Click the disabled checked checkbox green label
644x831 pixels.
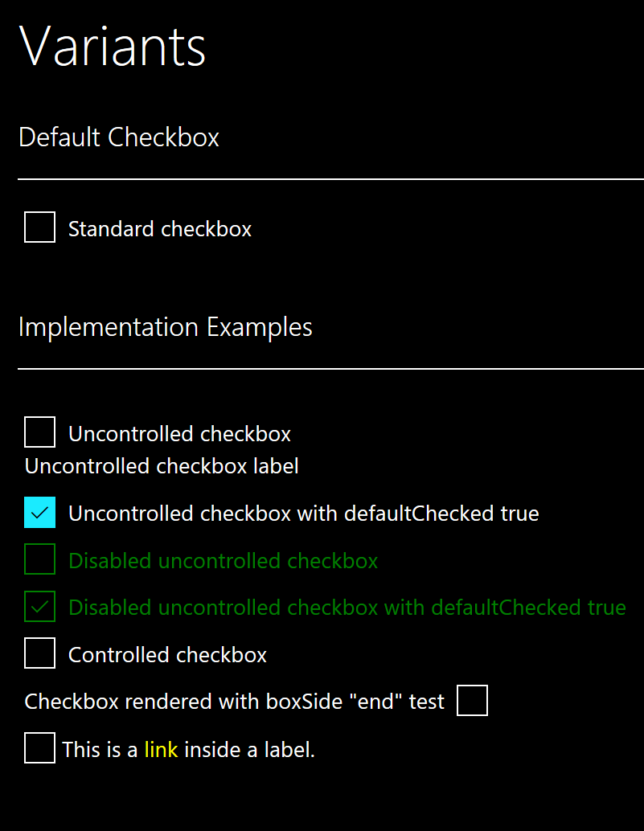(x=347, y=608)
